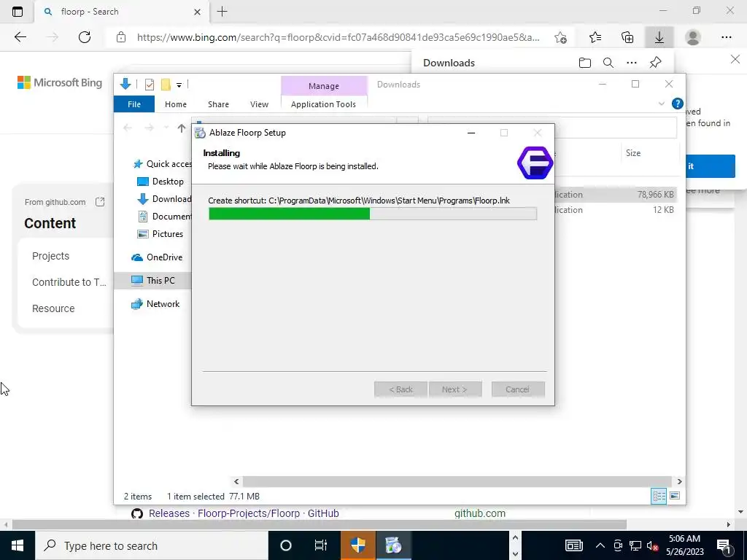This screenshot has width=747, height=560.
Task: Open From github.com external link icon
Action: [x=99, y=202]
